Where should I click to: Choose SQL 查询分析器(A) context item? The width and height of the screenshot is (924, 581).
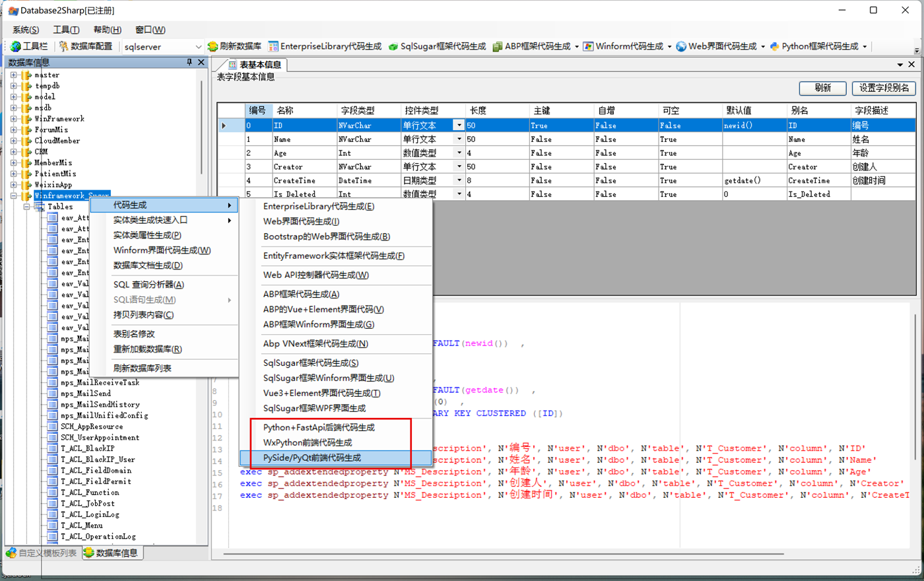pyautogui.click(x=164, y=285)
